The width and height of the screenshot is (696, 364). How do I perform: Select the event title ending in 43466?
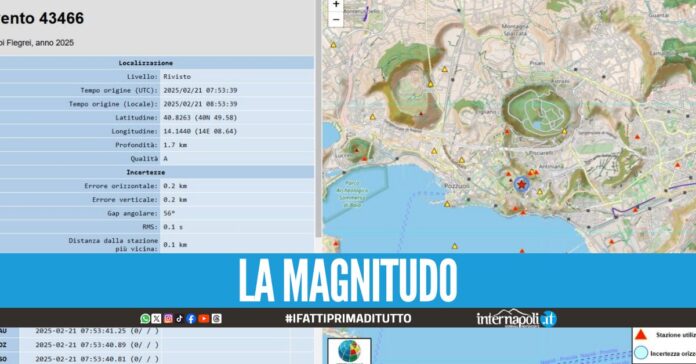[x=42, y=18]
